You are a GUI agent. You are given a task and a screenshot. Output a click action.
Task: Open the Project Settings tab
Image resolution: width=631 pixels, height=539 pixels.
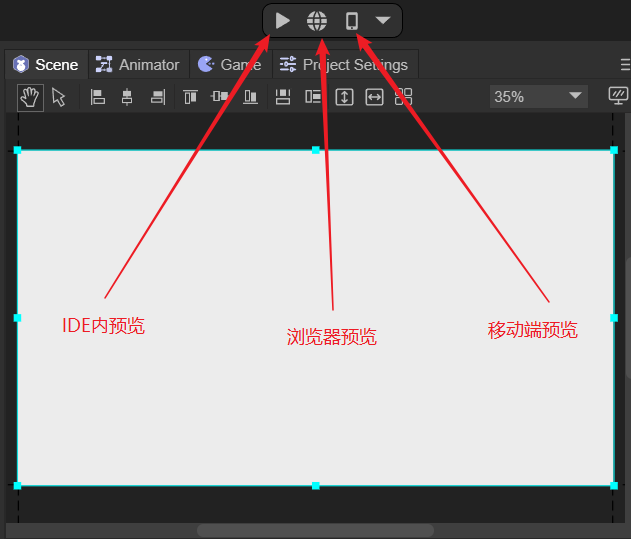(344, 65)
